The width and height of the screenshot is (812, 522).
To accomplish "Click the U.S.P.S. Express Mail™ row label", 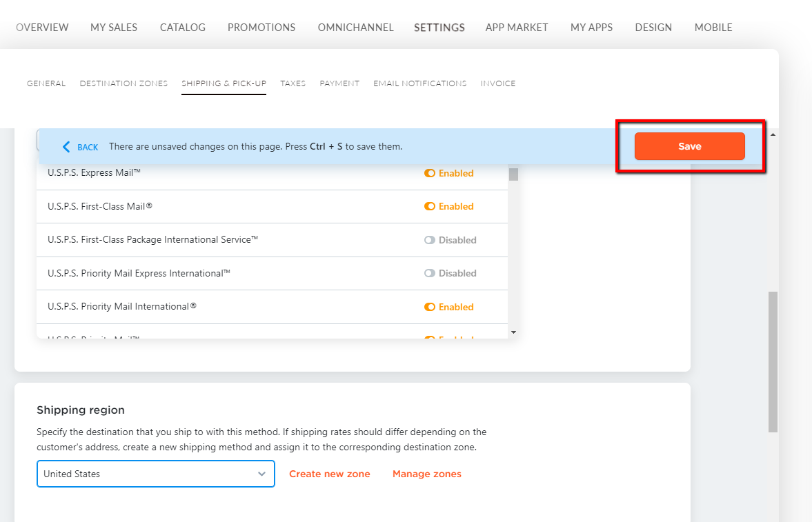I will (x=94, y=172).
